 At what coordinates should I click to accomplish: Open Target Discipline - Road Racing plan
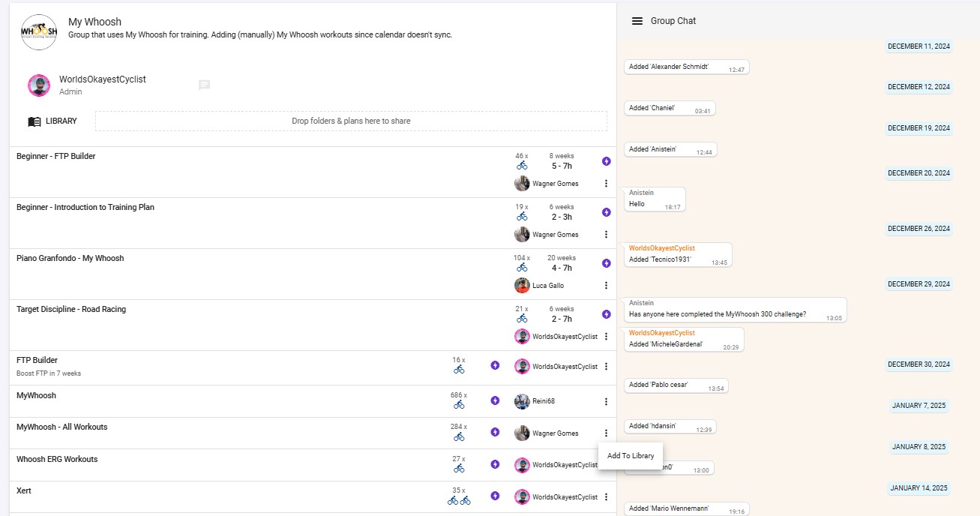click(71, 309)
